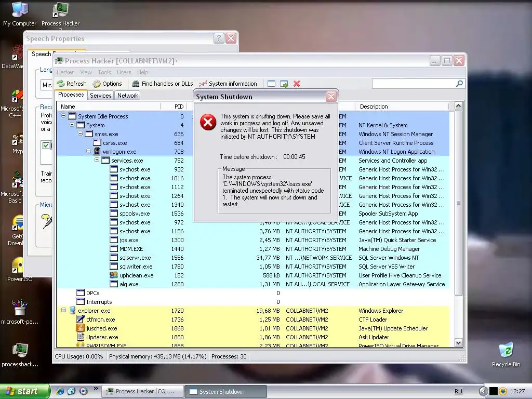
Task: Click the find window toolbar icon
Action: (271, 84)
